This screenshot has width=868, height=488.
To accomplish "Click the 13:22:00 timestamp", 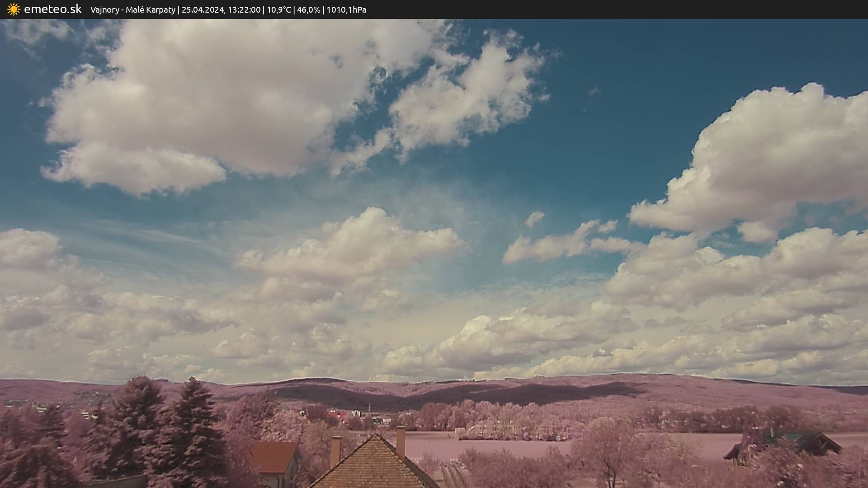I will click(244, 10).
